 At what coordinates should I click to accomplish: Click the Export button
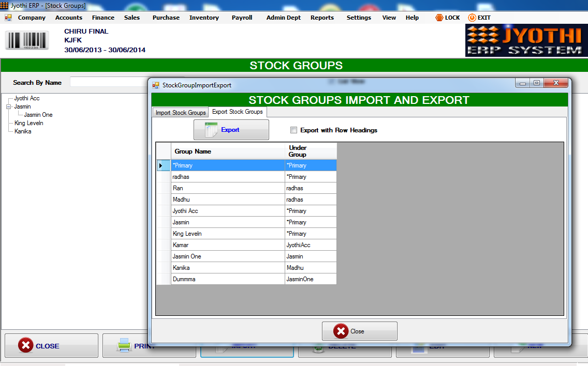(231, 129)
